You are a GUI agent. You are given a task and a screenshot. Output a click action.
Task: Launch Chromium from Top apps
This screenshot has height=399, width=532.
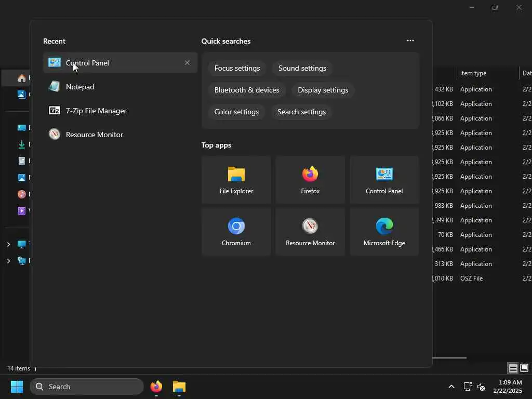[x=236, y=232]
